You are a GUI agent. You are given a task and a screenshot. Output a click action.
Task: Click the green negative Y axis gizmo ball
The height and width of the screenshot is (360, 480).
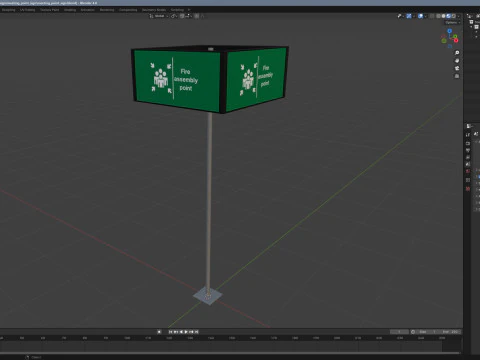click(444, 41)
